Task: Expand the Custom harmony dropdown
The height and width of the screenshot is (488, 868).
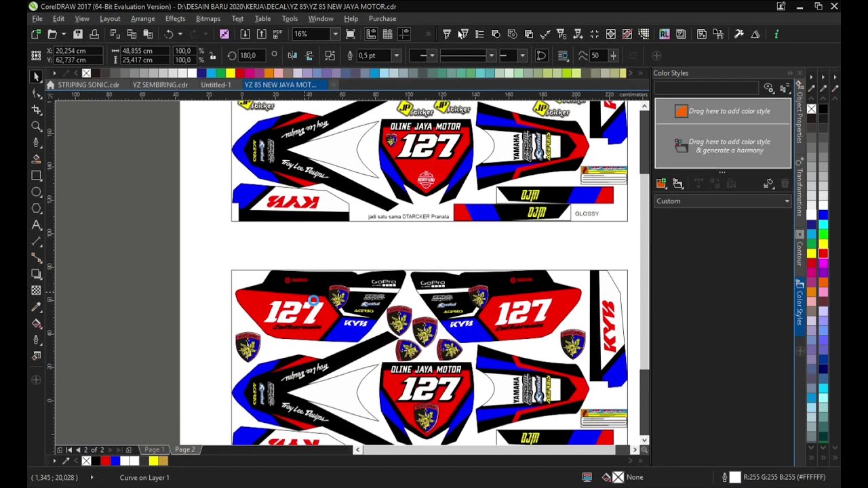Action: 787,201
